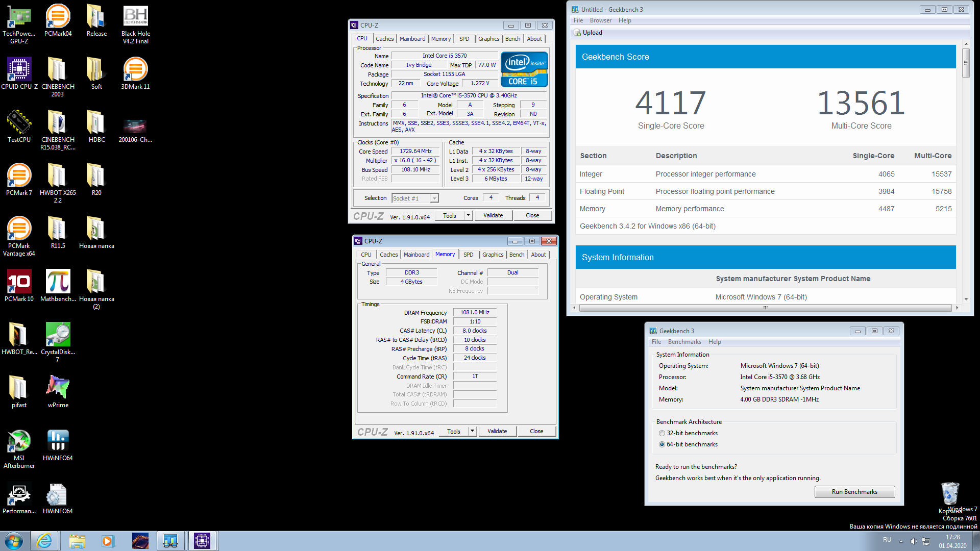Open Performance monitor desktop icon

click(19, 498)
